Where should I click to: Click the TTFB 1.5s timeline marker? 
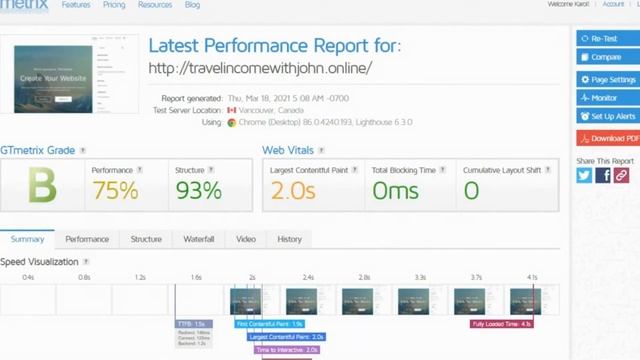(194, 324)
